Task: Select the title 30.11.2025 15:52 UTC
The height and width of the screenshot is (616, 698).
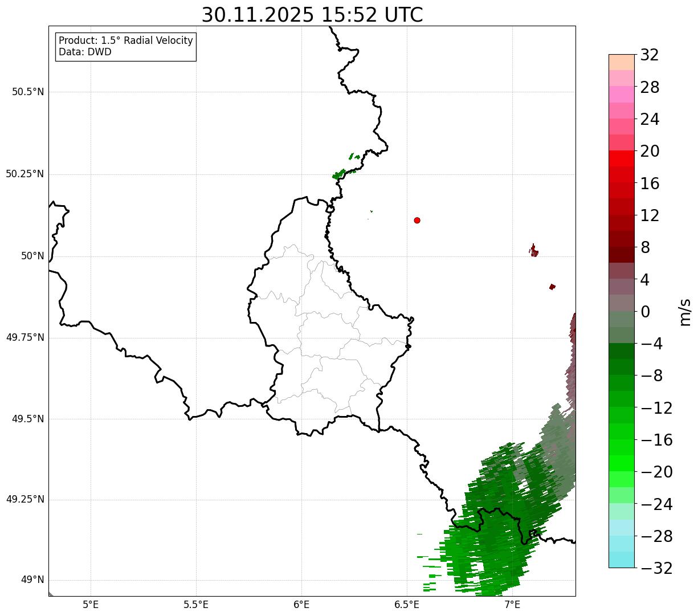Action: 312,15
